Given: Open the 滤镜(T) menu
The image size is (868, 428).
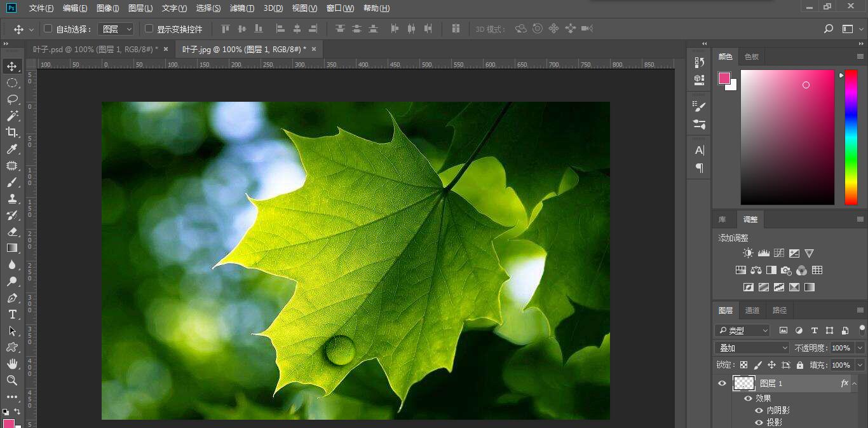Looking at the screenshot, I should pos(242,8).
